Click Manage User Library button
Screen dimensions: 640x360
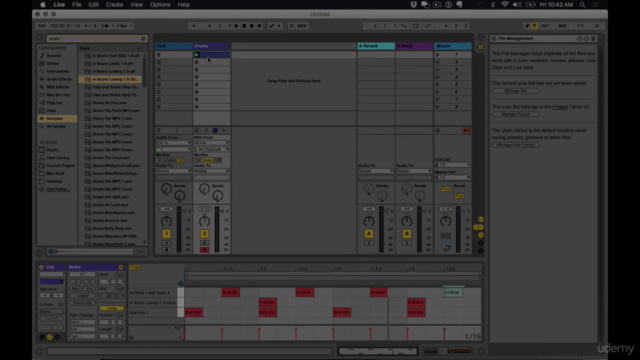516,145
